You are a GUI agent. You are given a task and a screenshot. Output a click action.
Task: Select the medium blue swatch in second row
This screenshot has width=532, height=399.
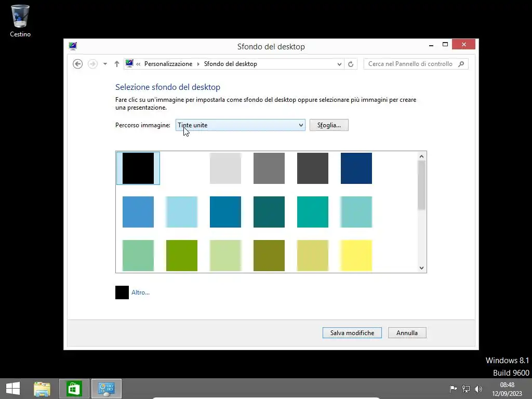point(138,212)
